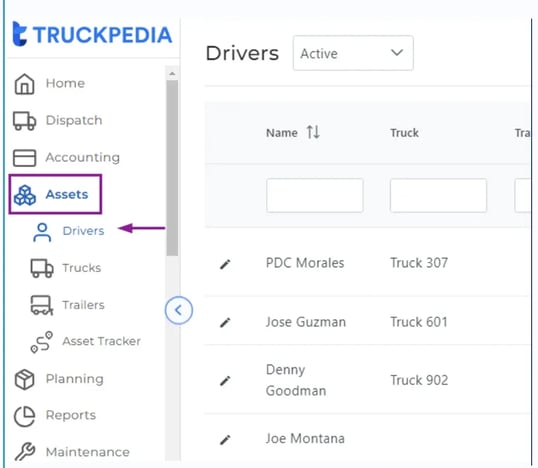Click the Accounting card icon
Viewport: 538px width, 468px height.
point(24,158)
